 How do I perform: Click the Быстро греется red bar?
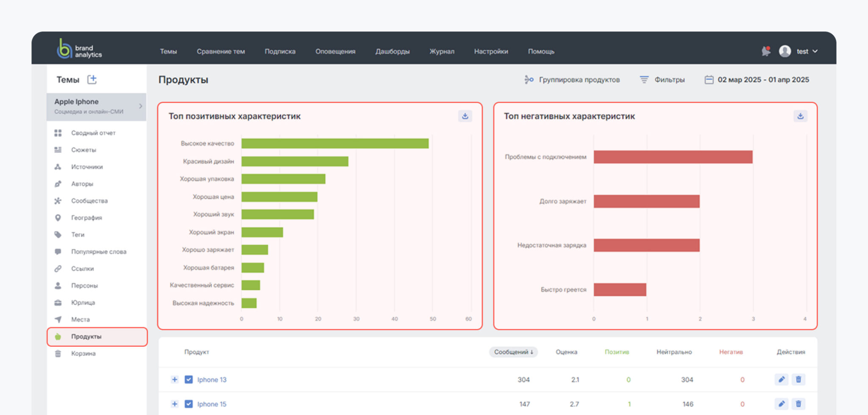point(620,290)
